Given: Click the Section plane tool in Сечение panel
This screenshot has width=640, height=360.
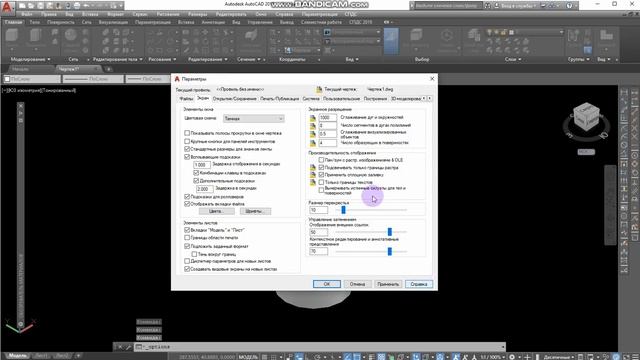Looking at the screenshot, I should click(x=251, y=36).
